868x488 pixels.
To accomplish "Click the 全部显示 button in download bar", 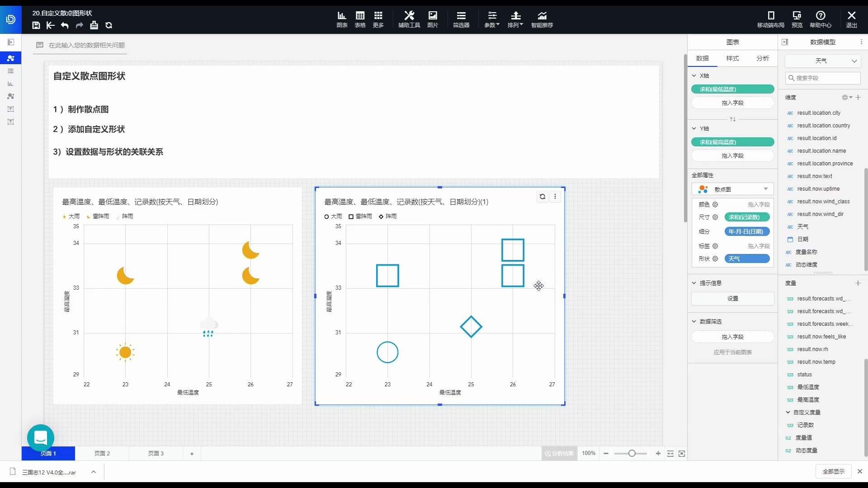I will pos(834,471).
